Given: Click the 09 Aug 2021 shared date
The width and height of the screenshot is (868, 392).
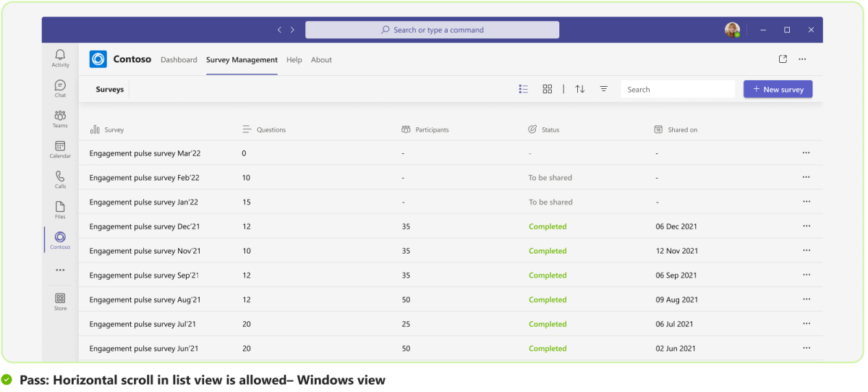Looking at the screenshot, I should (677, 299).
